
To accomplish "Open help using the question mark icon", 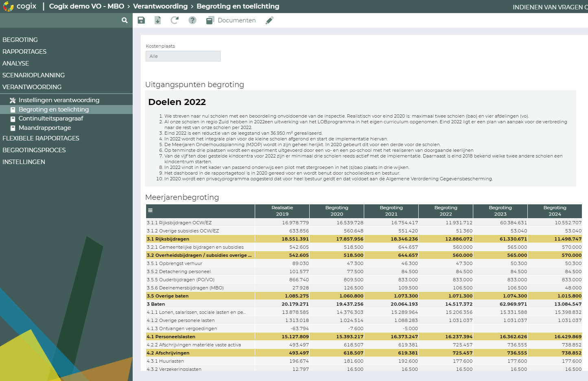I will (x=192, y=20).
